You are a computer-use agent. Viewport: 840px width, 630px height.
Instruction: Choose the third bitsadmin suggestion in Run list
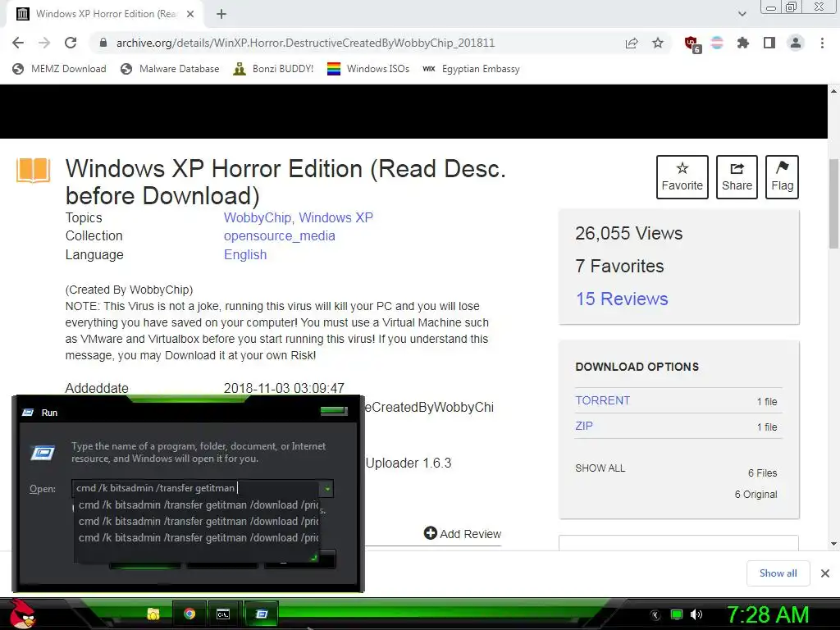pos(199,537)
